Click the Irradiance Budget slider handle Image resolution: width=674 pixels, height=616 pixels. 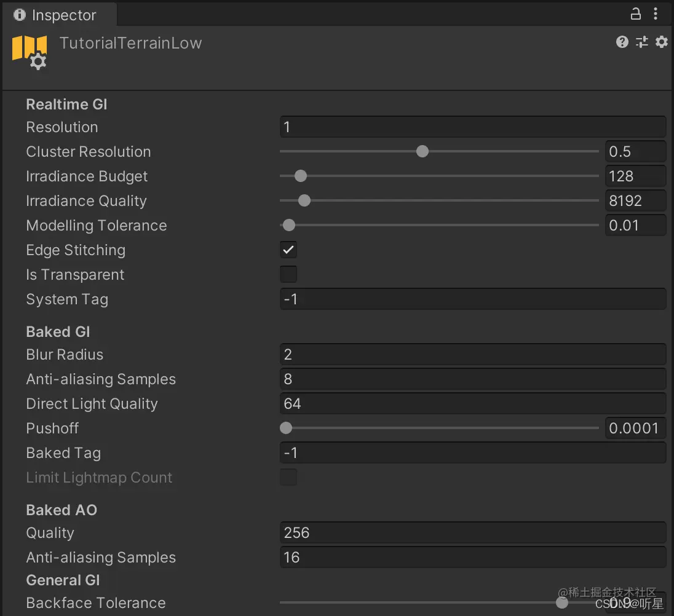pos(301,176)
